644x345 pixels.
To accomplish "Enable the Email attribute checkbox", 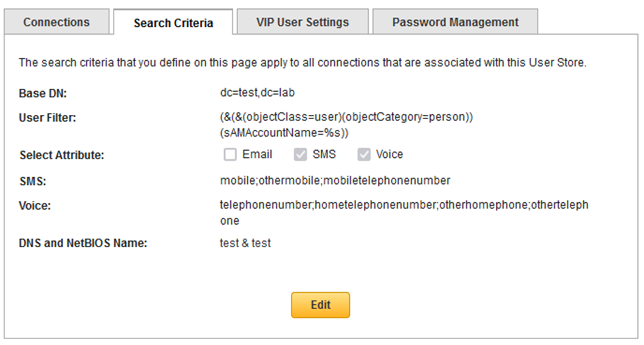I will pyautogui.click(x=230, y=155).
